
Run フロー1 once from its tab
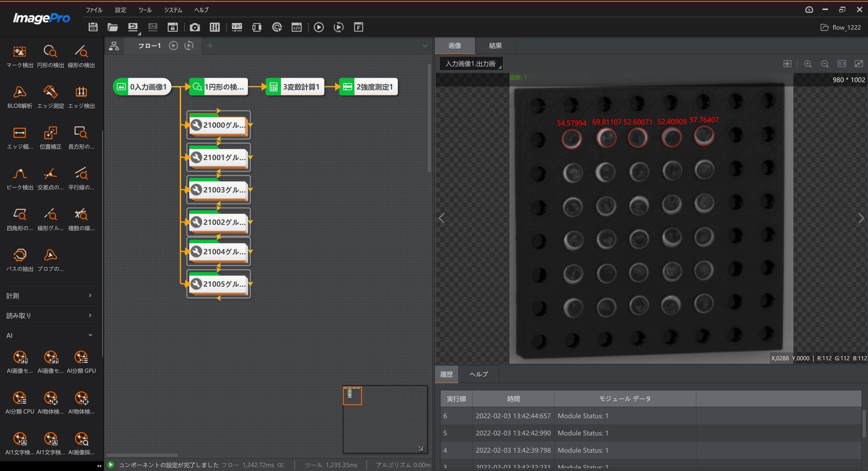pos(174,45)
